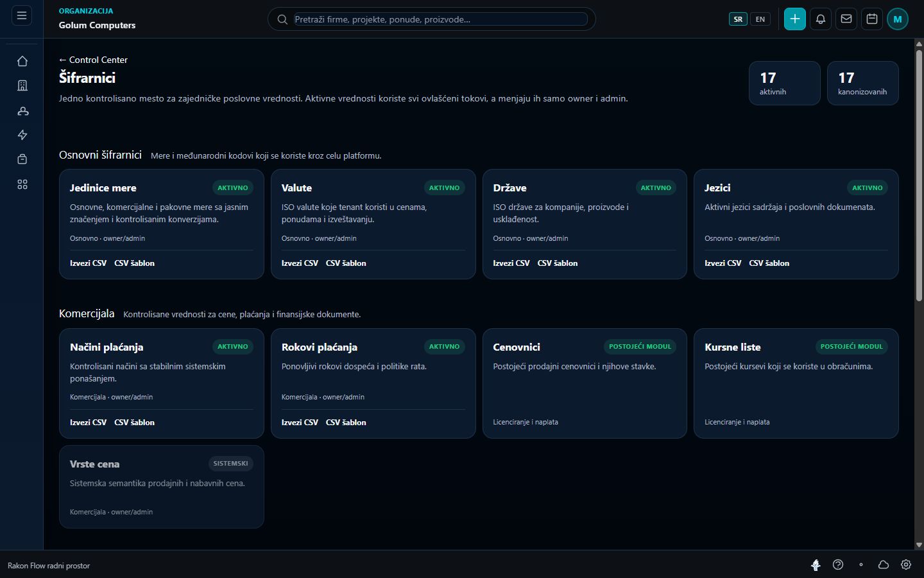924x578 pixels.
Task: Open the Vrste cena system card
Action: click(x=162, y=487)
